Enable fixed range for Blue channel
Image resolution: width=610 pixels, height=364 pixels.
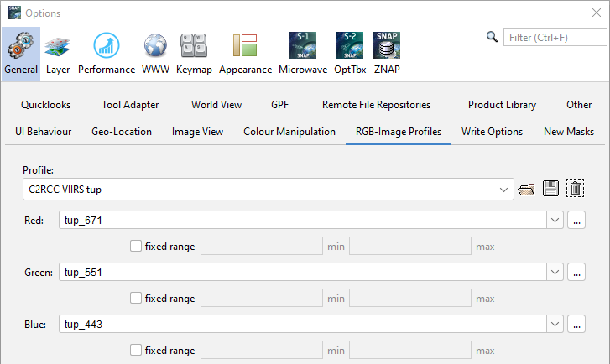click(136, 350)
